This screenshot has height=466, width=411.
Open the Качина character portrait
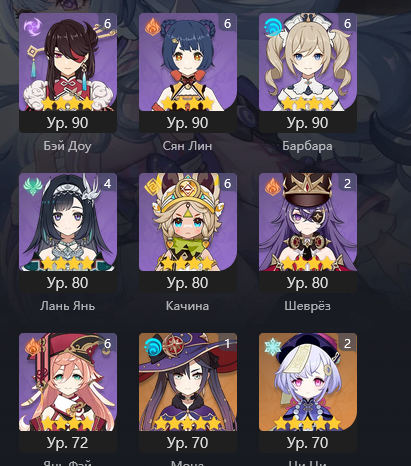coord(188,222)
